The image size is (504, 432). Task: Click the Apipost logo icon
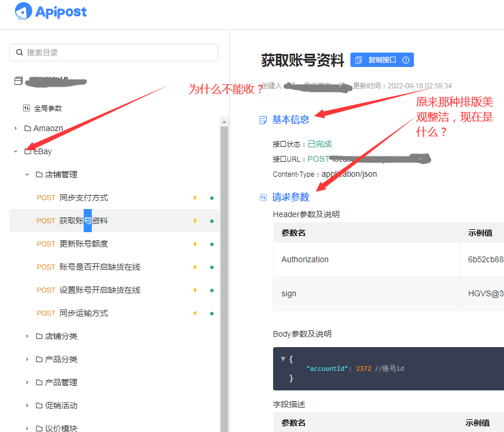[24, 11]
